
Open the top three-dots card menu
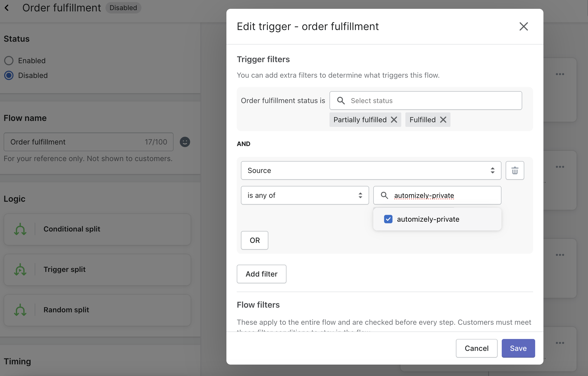click(560, 74)
